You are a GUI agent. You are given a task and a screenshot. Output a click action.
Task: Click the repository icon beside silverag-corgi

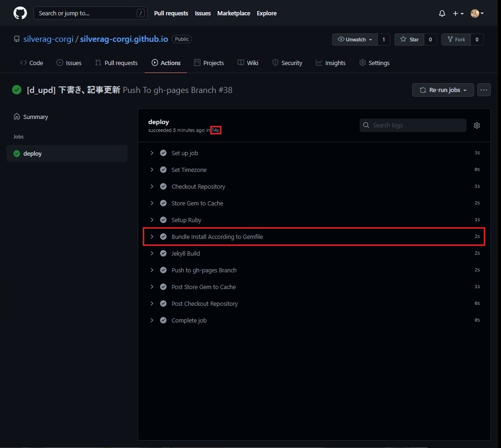click(x=17, y=39)
